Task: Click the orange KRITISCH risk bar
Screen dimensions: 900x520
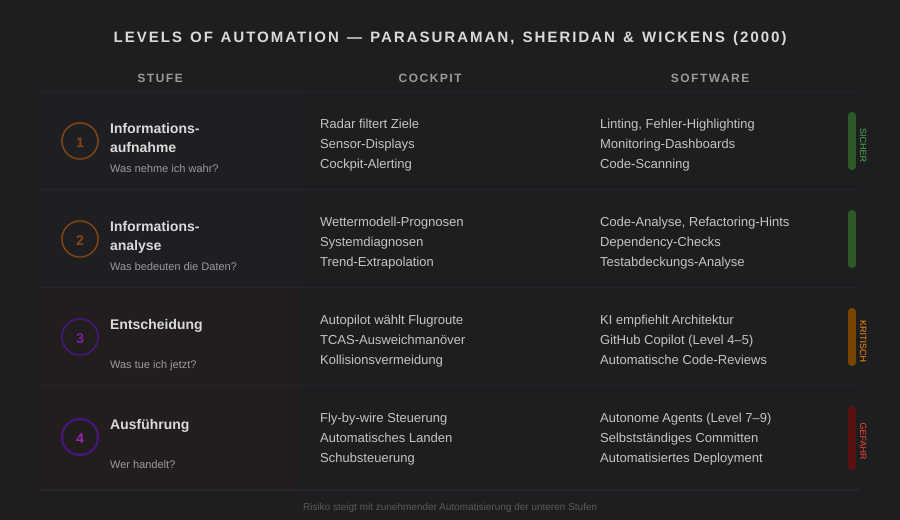Action: [x=852, y=337]
